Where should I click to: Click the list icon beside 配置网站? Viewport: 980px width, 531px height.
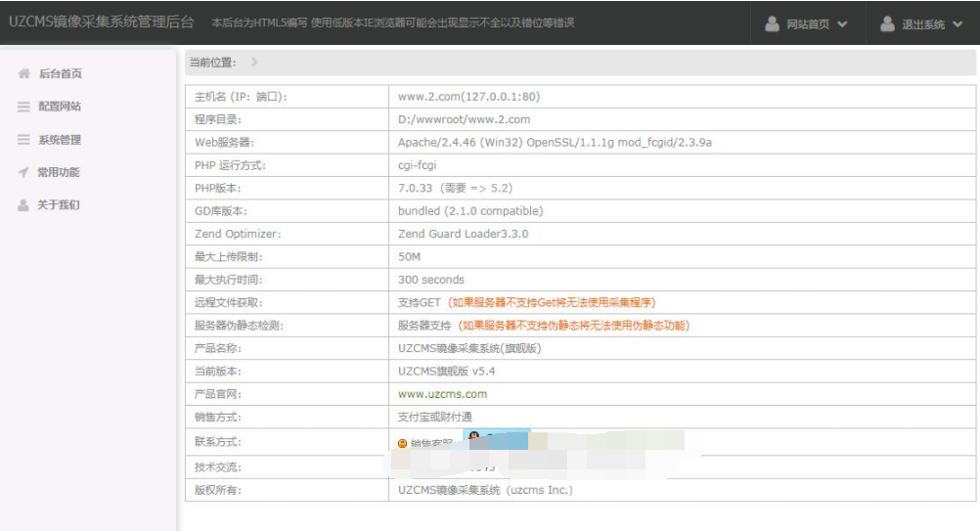pos(23,107)
